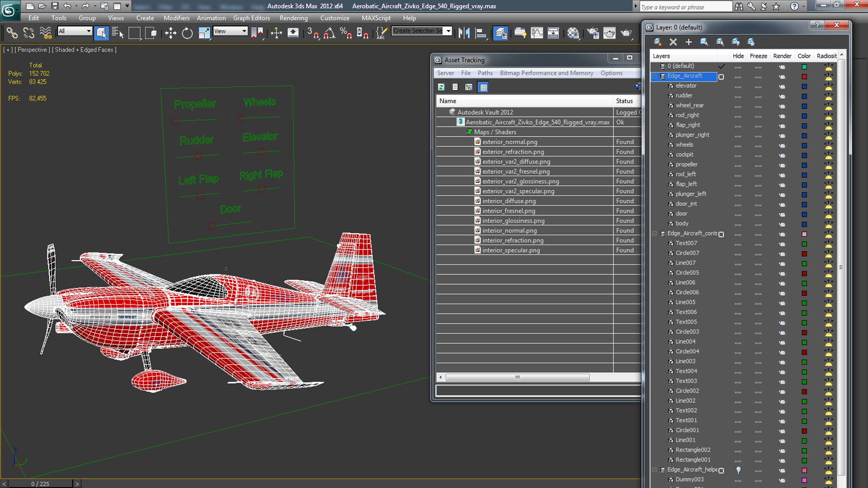Open the Edit menu
This screenshot has height=488, width=868.
[x=33, y=18]
